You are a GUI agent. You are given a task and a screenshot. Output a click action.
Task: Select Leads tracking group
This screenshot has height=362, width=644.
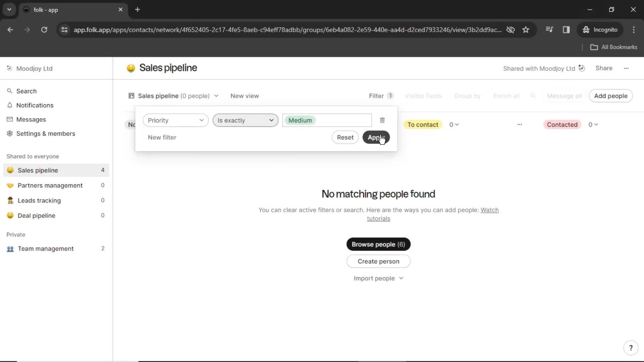click(56, 200)
